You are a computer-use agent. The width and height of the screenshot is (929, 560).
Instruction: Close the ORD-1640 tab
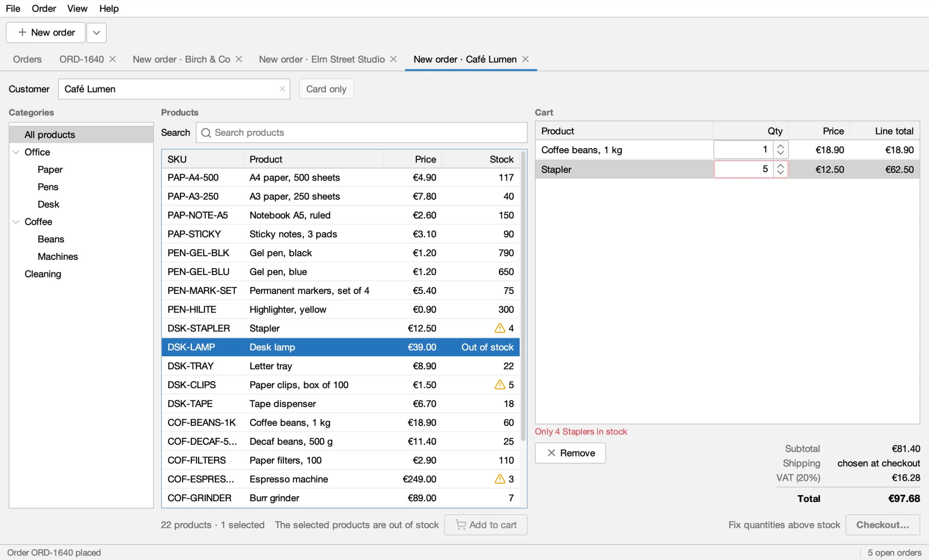(x=113, y=59)
